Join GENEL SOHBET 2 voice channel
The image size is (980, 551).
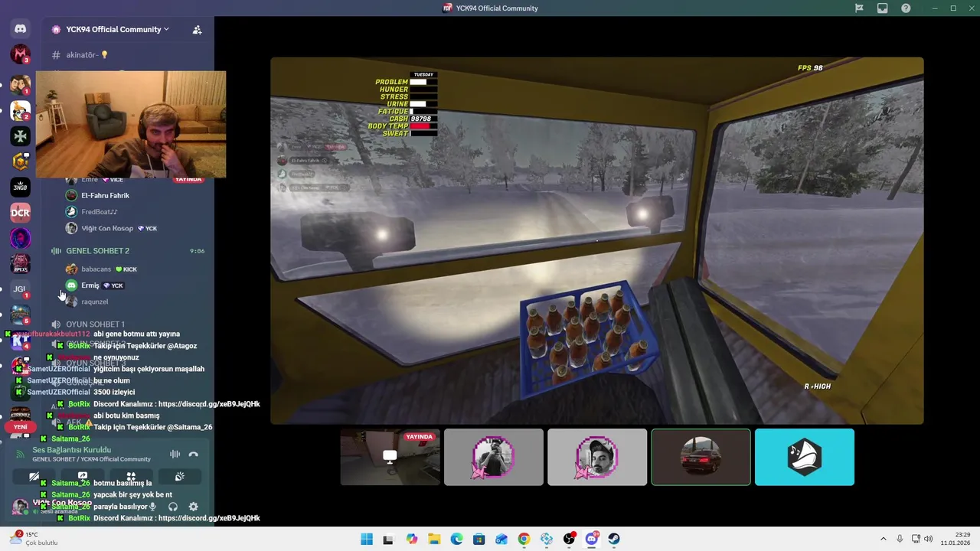point(126,251)
